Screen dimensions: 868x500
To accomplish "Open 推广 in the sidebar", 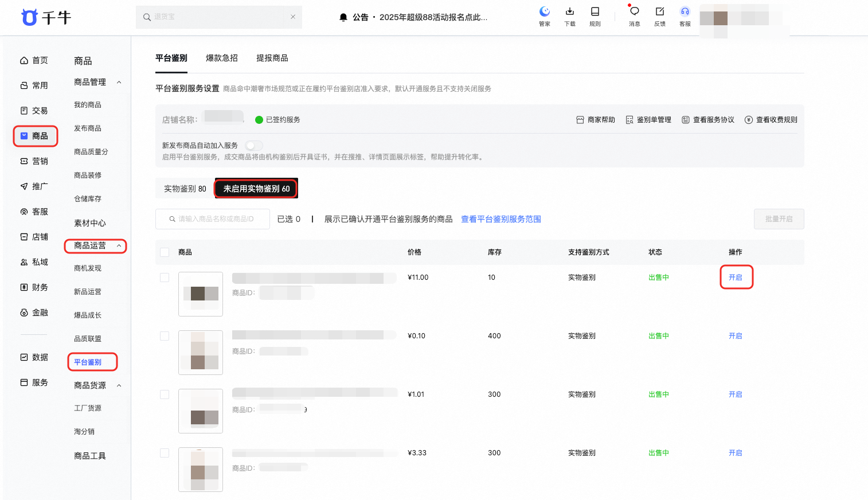I will point(34,186).
